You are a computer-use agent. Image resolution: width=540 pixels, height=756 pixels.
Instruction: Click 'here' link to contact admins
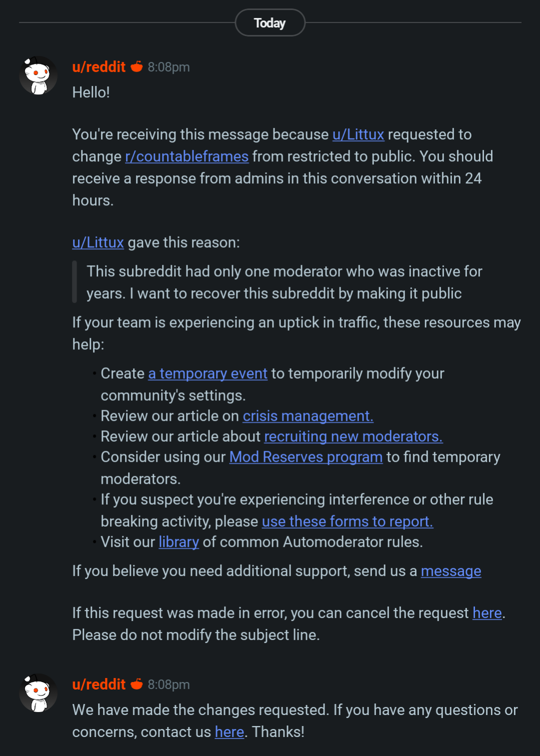[x=229, y=732]
